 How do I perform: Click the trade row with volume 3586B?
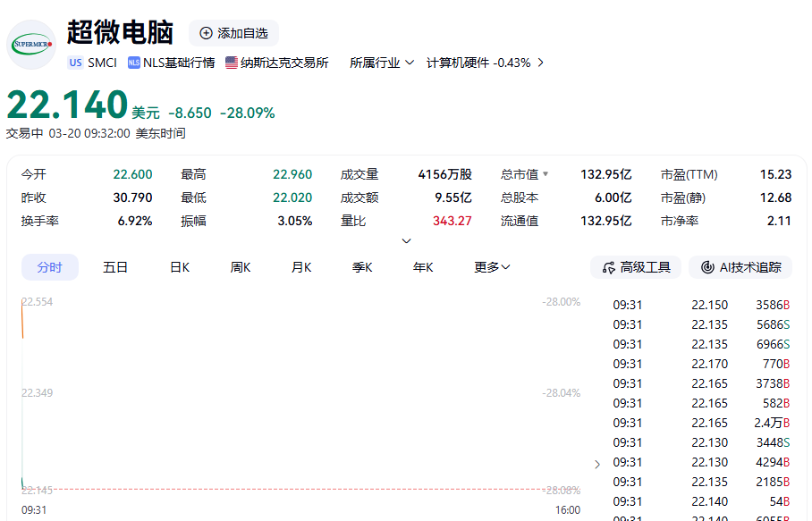(701, 305)
